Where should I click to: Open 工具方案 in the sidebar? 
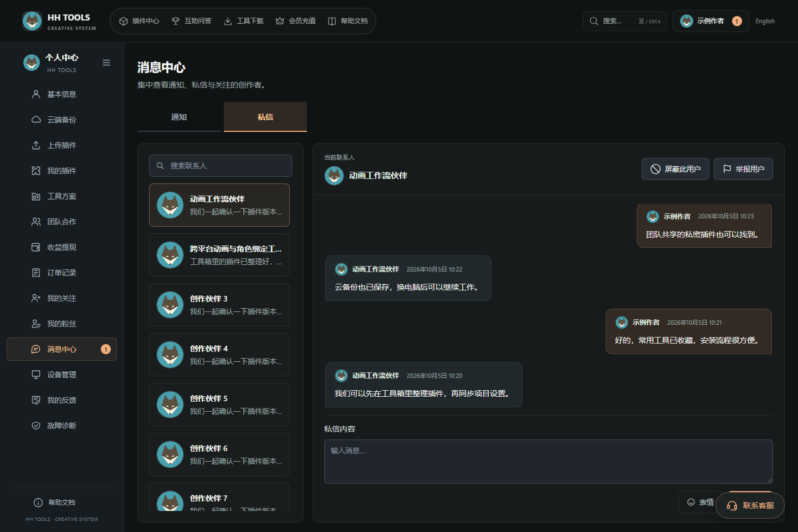pyautogui.click(x=62, y=196)
